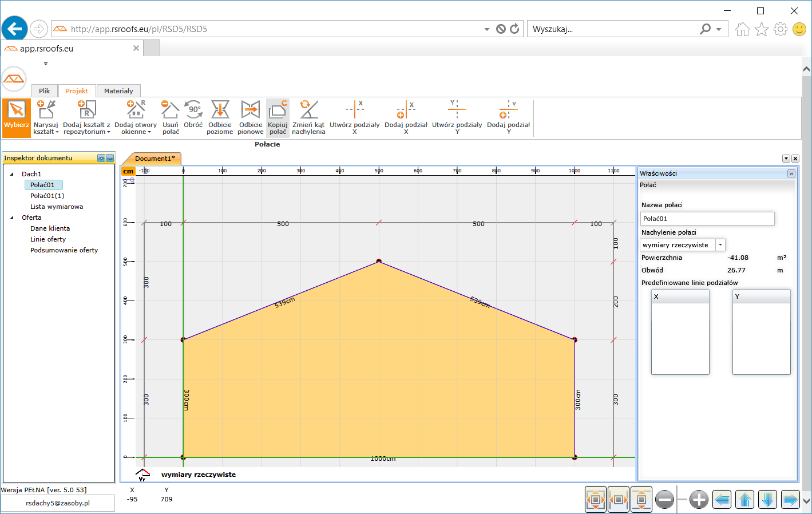Apply Odbicie poziome mirror tool
812x514 pixels.
tap(220, 117)
